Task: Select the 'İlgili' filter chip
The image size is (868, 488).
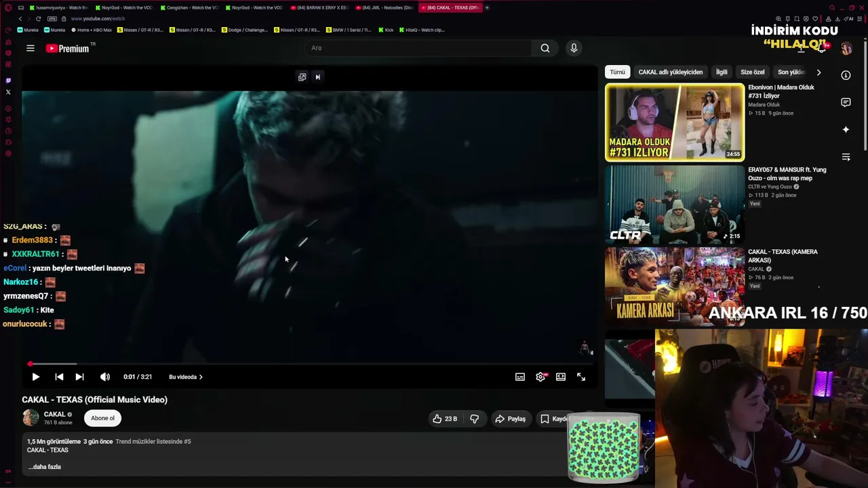Action: tap(722, 72)
